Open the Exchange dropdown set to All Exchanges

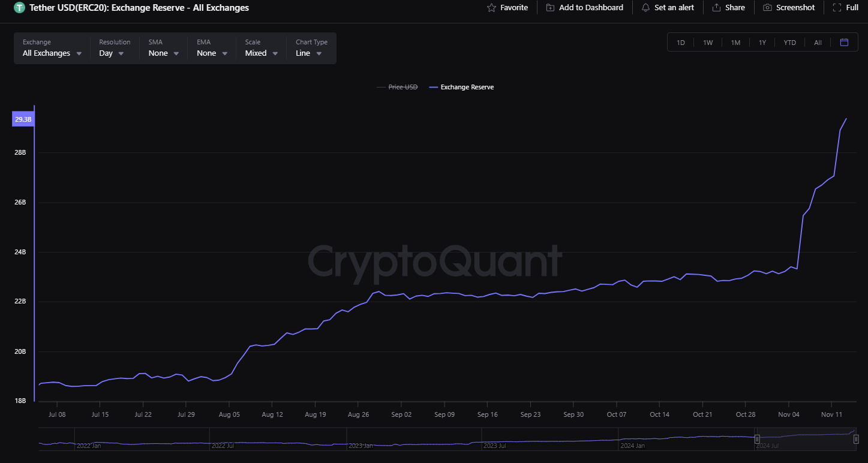click(52, 48)
